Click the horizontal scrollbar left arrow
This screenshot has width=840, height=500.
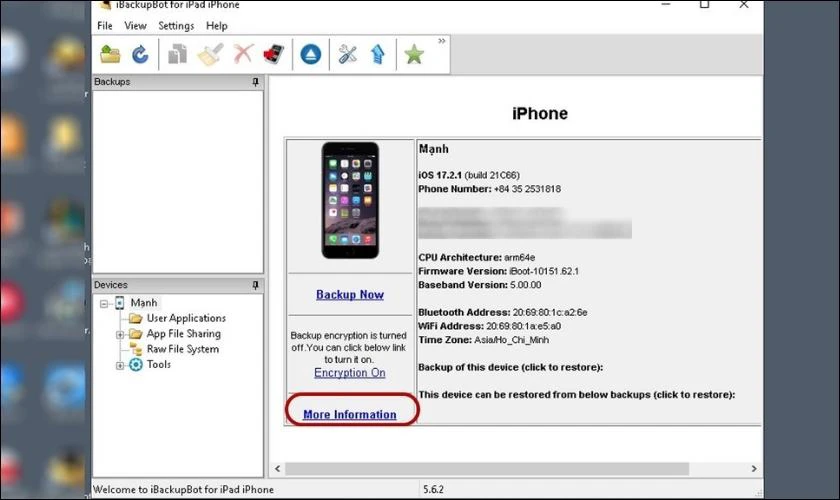278,469
